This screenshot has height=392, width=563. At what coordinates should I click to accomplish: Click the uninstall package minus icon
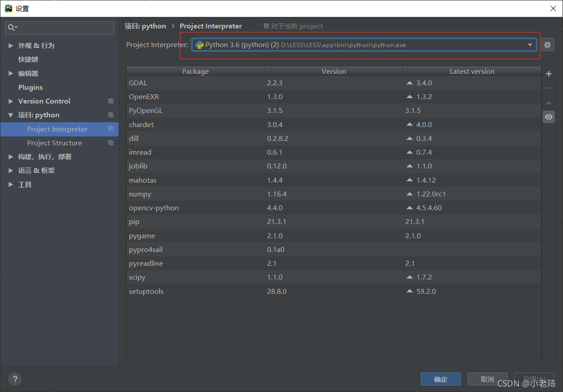coord(548,88)
